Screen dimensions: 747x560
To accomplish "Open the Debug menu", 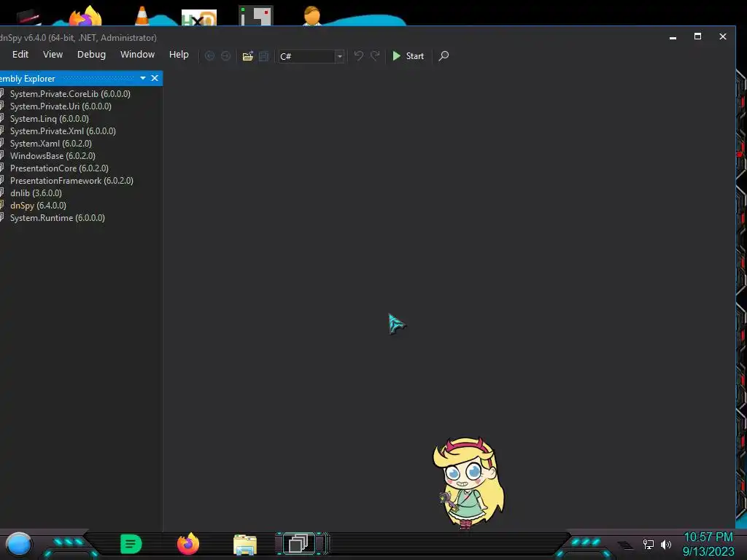I will pos(91,54).
